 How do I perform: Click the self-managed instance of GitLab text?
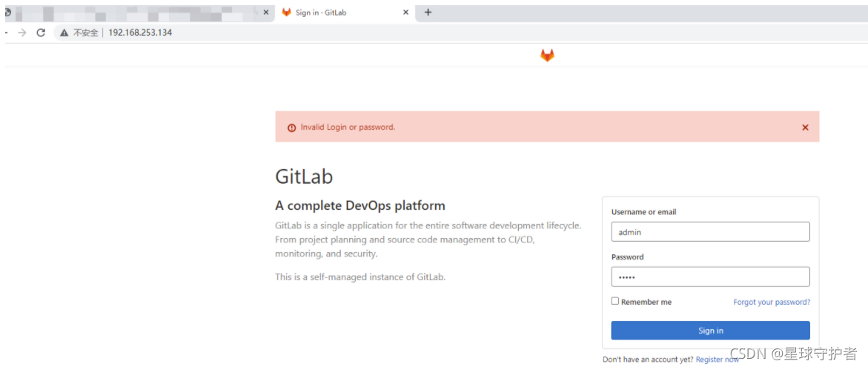pyautogui.click(x=360, y=277)
